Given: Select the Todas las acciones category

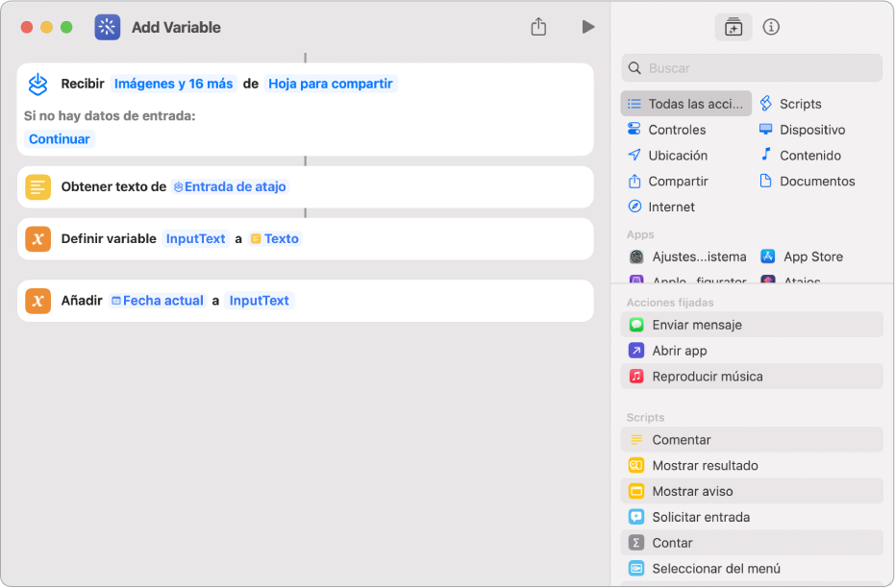Looking at the screenshot, I should coord(686,104).
